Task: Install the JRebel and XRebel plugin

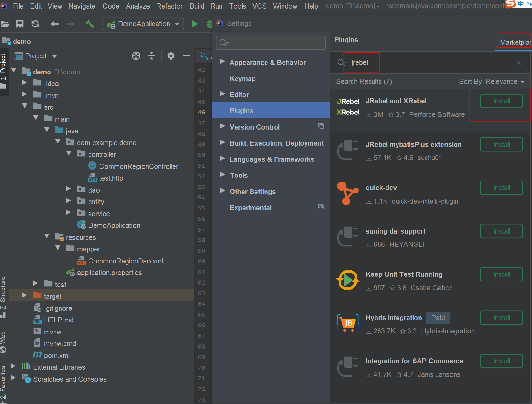Action: (501, 101)
